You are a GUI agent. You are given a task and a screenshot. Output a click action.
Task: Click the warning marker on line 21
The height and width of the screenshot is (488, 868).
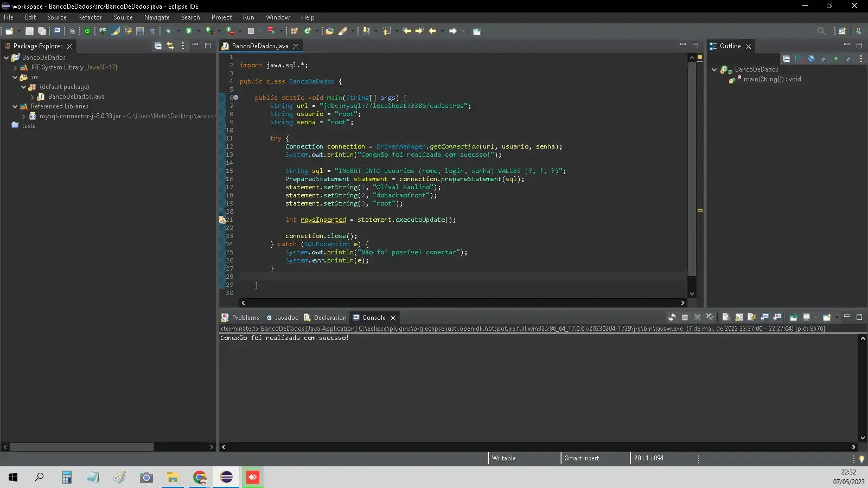point(222,220)
